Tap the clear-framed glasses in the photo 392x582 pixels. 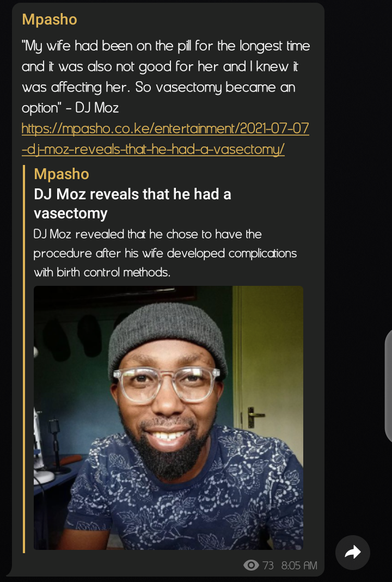[x=167, y=385]
